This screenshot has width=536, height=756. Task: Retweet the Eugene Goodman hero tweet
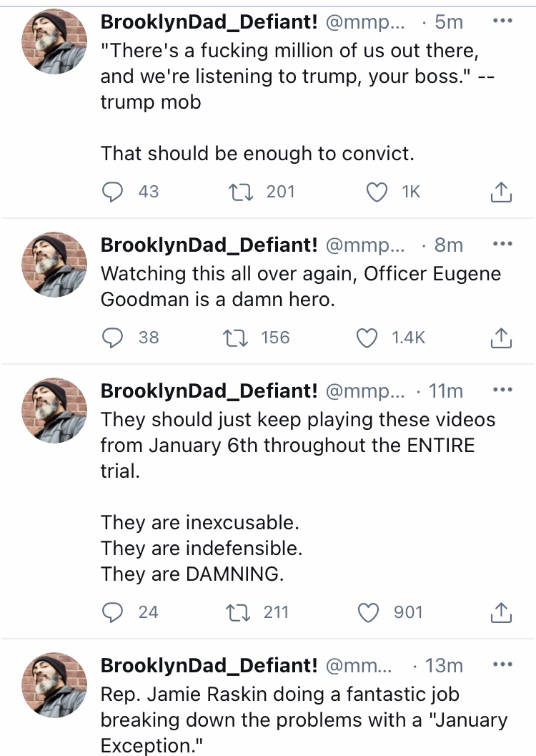237,338
